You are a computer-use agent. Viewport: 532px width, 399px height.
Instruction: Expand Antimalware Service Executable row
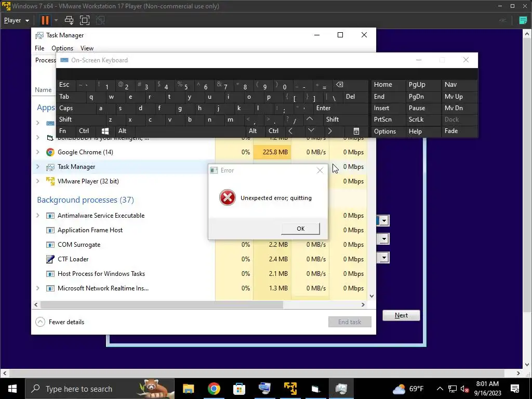[x=37, y=216]
